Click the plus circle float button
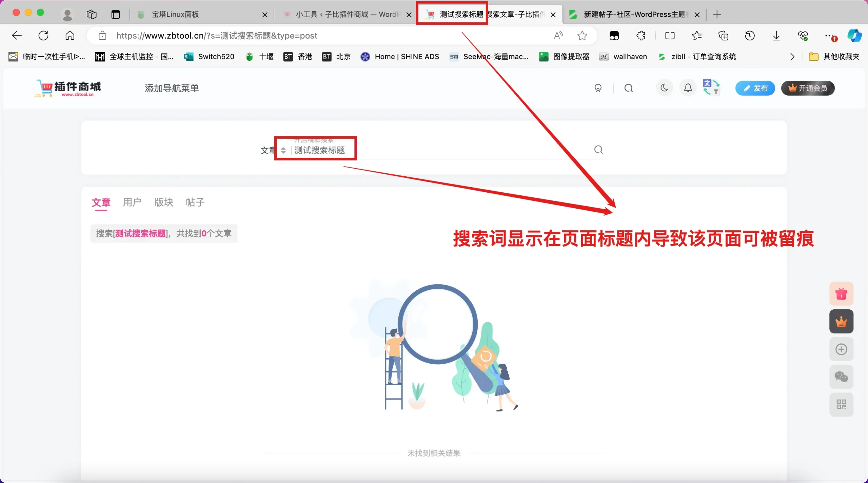The width and height of the screenshot is (868, 483). point(841,349)
